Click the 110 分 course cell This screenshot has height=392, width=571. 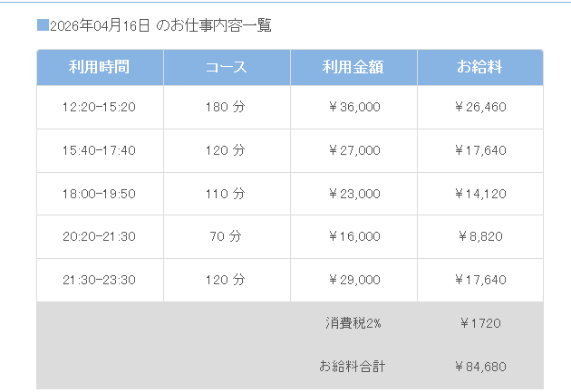click(227, 194)
